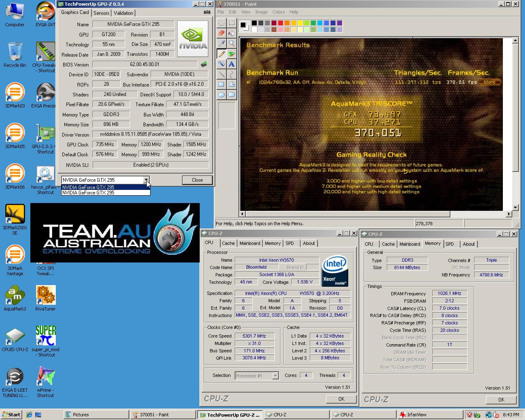Click the Team.AU Australian Extreme Overclocking banner
Viewport: 525px width, 420px height.
click(x=115, y=233)
